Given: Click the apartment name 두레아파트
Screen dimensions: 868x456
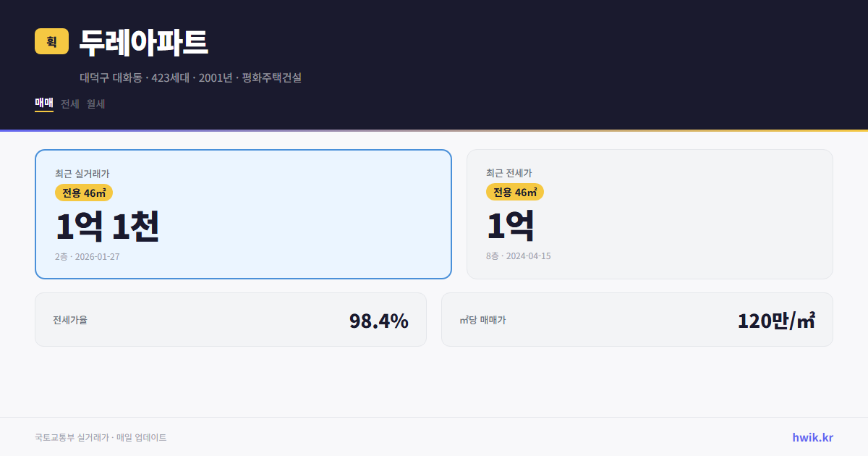Looking at the screenshot, I should pos(142,43).
